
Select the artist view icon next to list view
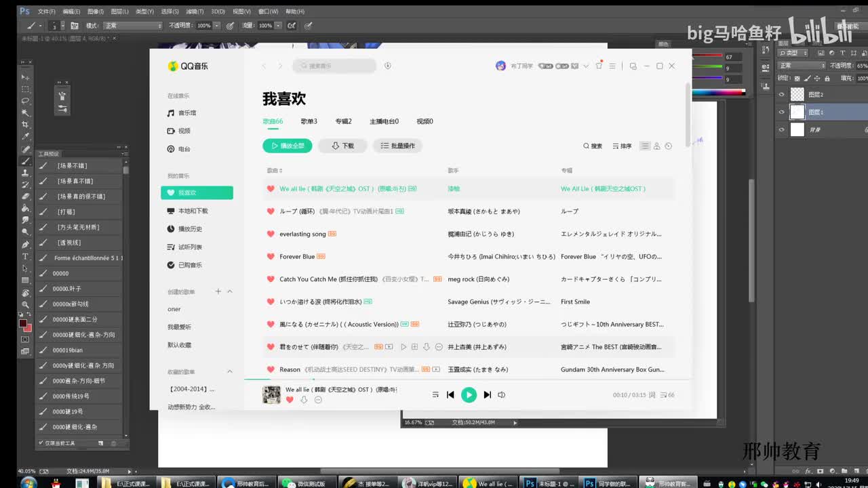656,146
